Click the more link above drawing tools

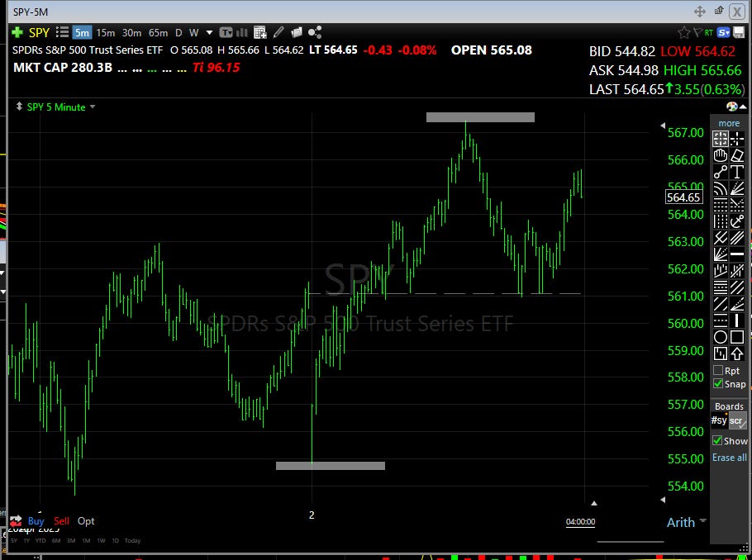pos(729,123)
